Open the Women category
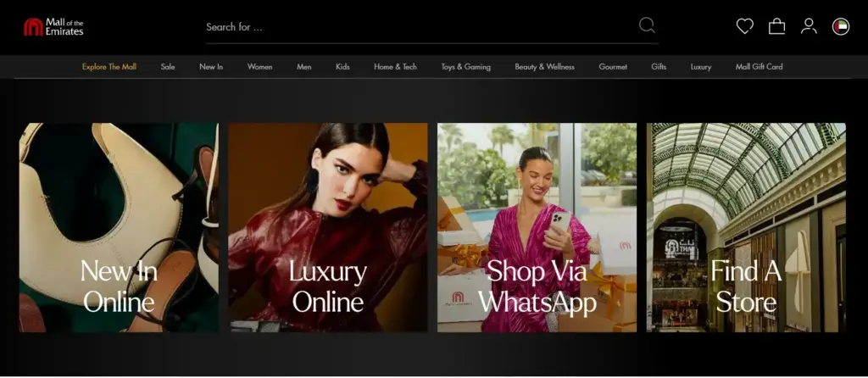Image resolution: width=868 pixels, height=378 pixels. [x=259, y=67]
